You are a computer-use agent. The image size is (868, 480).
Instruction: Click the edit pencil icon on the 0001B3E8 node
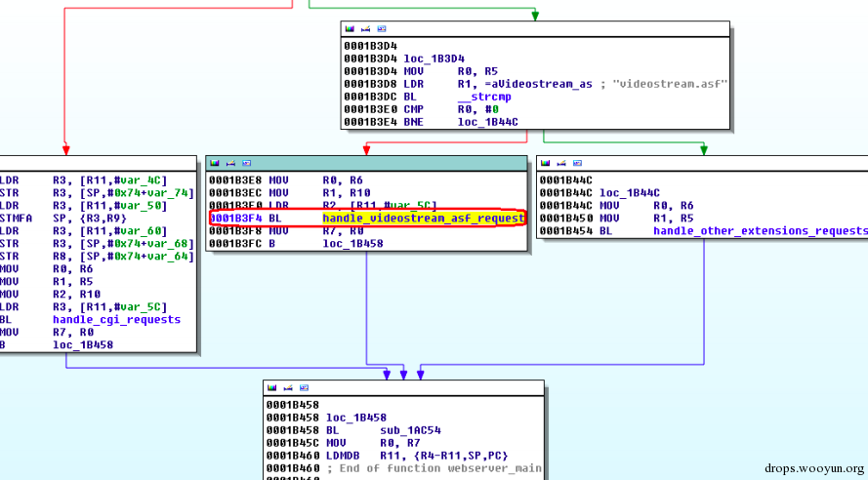point(230,163)
